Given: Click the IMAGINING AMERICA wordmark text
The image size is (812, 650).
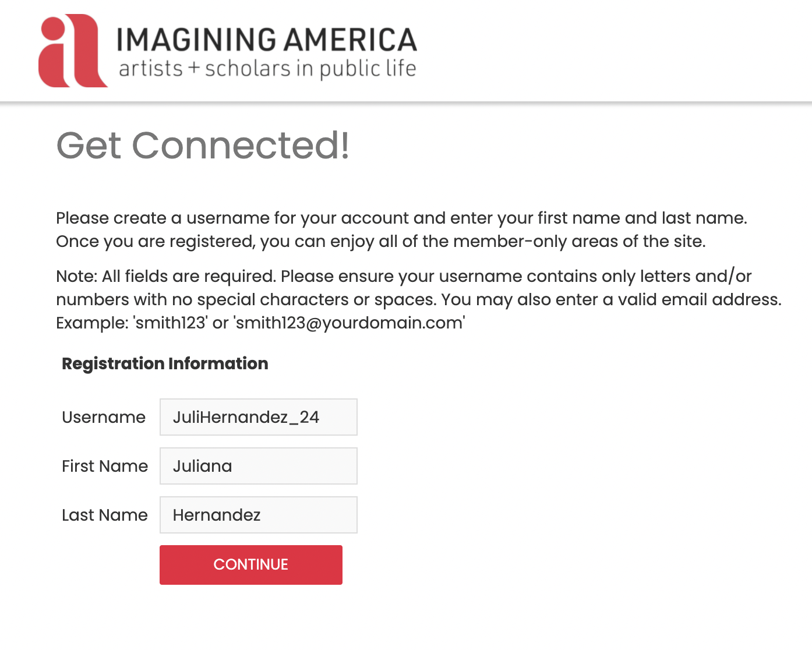Looking at the screenshot, I should pyautogui.click(x=267, y=40).
